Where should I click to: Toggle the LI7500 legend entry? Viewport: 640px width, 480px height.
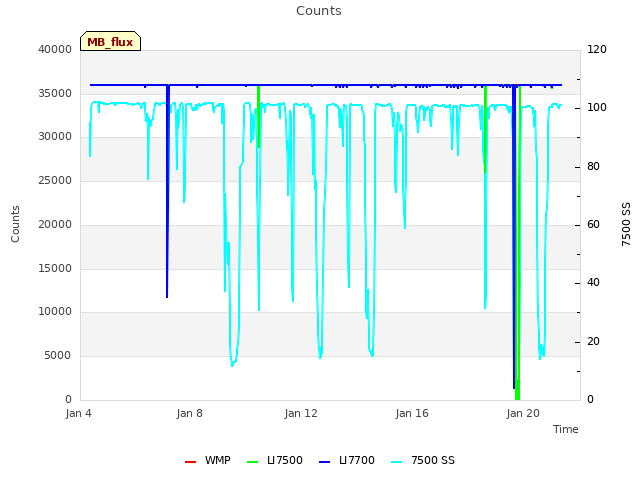click(x=275, y=460)
